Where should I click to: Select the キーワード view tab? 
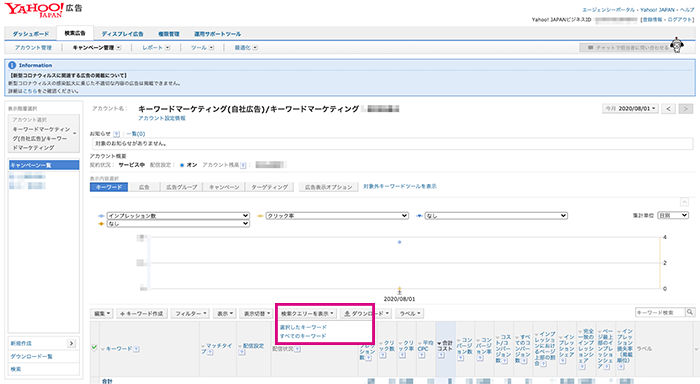pos(109,187)
